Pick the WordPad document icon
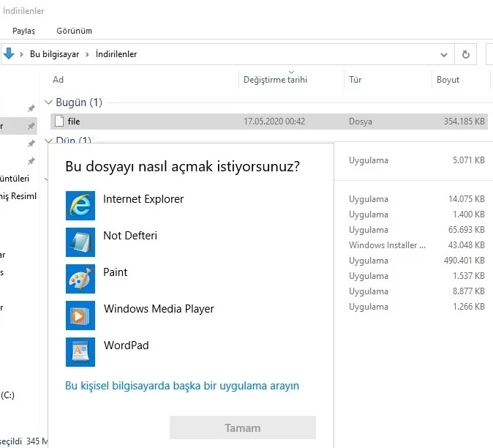The width and height of the screenshot is (493, 448). (80, 351)
